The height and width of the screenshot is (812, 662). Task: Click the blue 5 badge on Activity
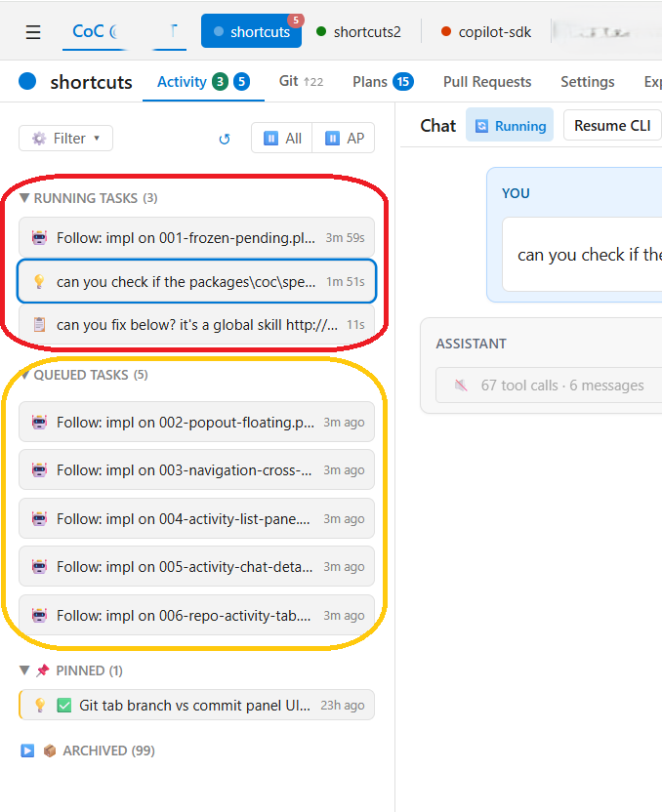(242, 82)
